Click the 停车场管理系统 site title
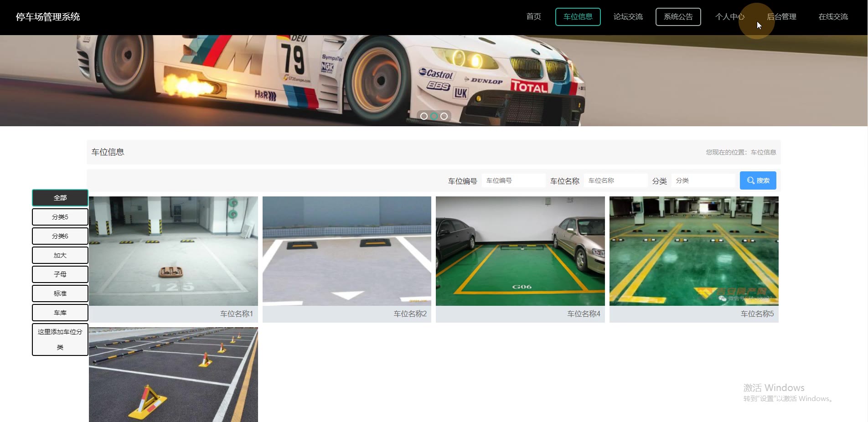The image size is (868, 422). click(x=48, y=17)
